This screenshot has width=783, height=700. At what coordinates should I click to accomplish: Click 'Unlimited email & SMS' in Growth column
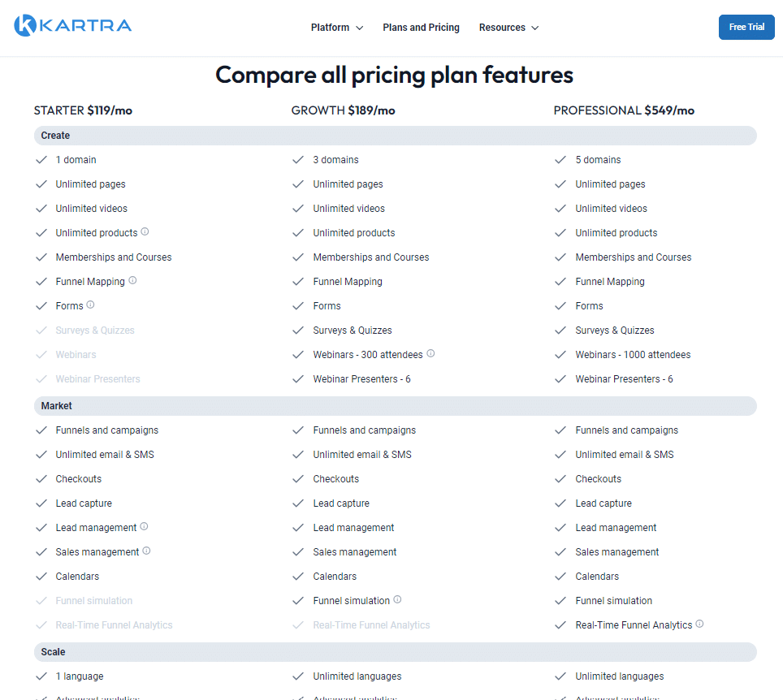tap(362, 455)
